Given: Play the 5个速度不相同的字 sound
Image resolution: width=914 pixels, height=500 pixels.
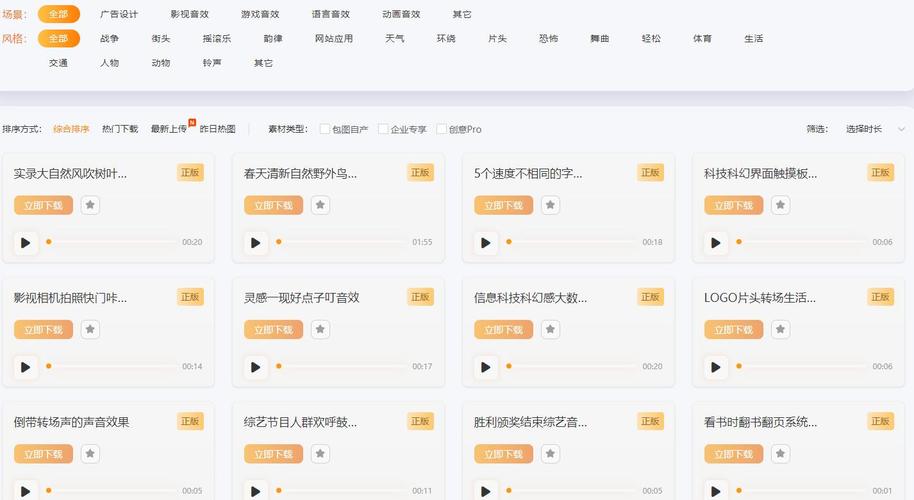Looking at the screenshot, I should [x=486, y=242].
